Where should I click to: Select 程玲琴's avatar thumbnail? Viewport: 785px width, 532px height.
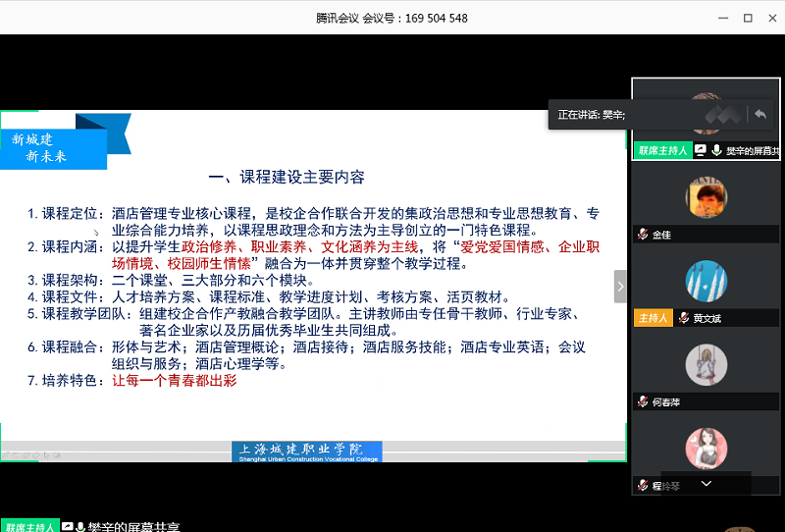coord(706,449)
